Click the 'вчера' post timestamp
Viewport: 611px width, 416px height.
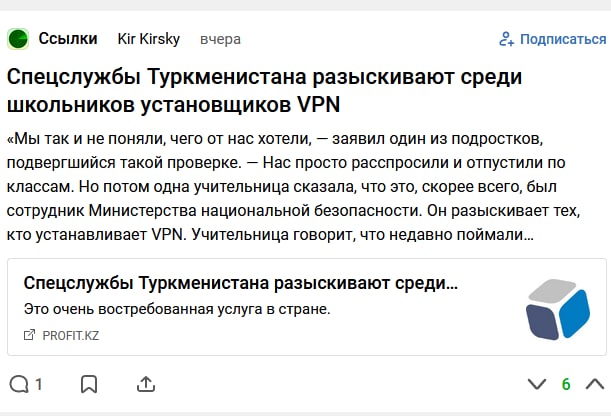point(220,39)
